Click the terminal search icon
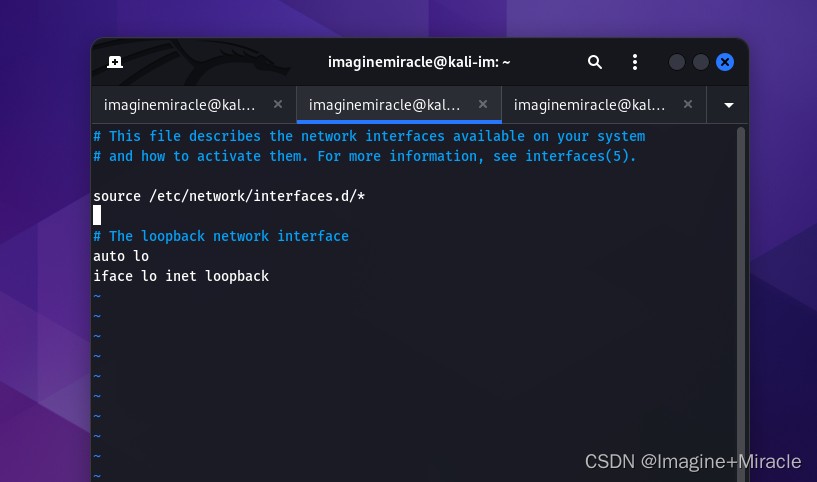This screenshot has width=817, height=482. coord(595,62)
